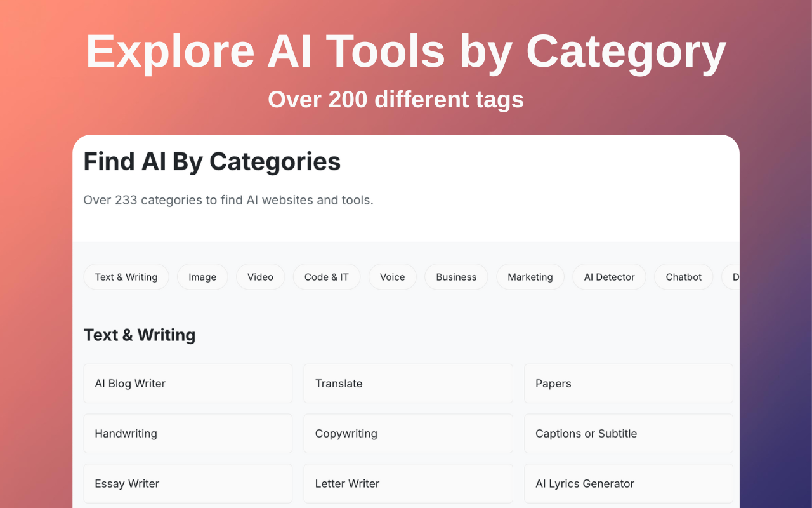
Task: Open the Handwriting category card
Action: pyautogui.click(x=188, y=434)
